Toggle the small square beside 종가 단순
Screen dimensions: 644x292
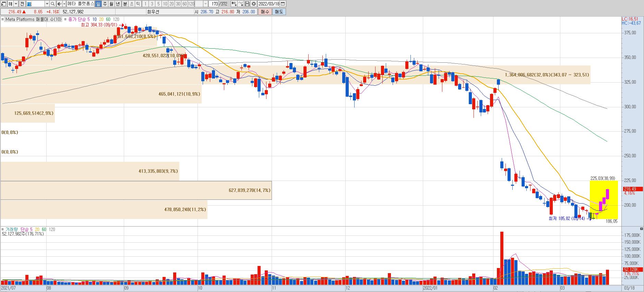[x=65, y=19]
